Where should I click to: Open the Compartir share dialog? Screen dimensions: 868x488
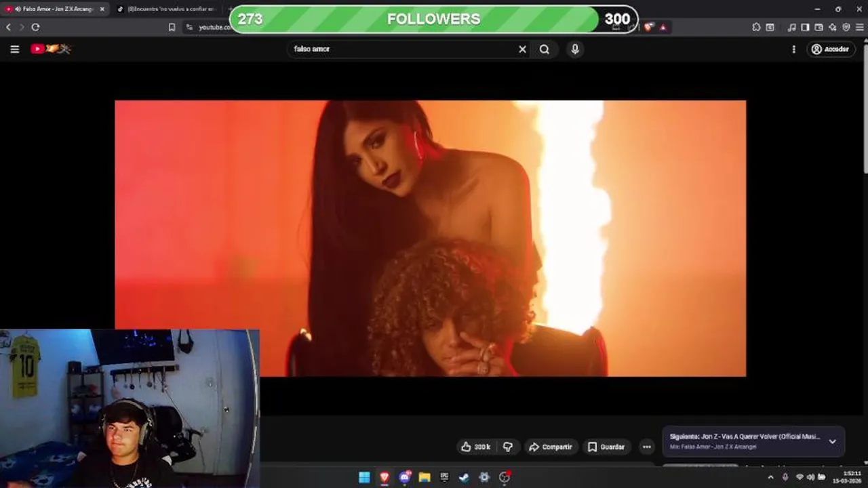tap(550, 447)
